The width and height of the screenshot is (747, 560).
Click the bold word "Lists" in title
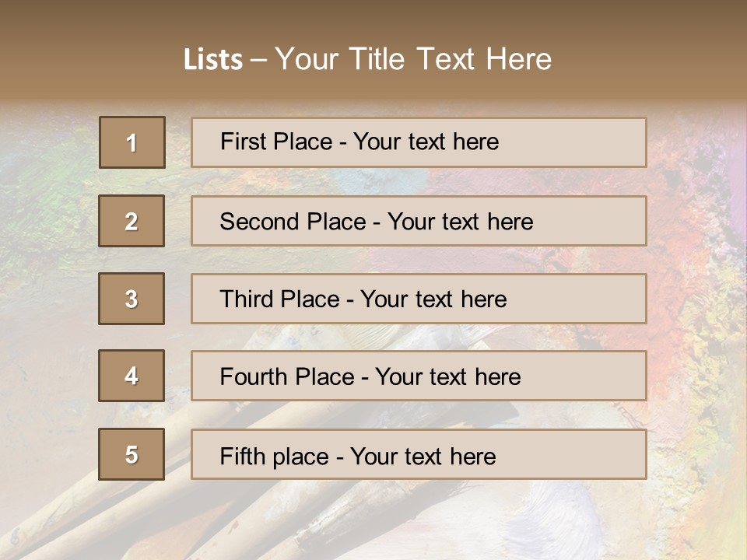(x=213, y=59)
